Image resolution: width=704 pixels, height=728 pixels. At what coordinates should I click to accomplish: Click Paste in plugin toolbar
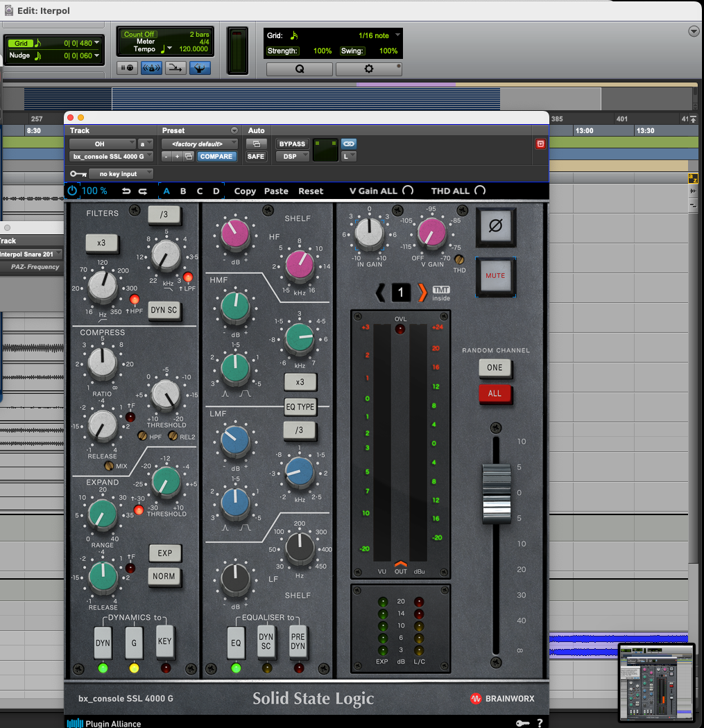(x=276, y=191)
